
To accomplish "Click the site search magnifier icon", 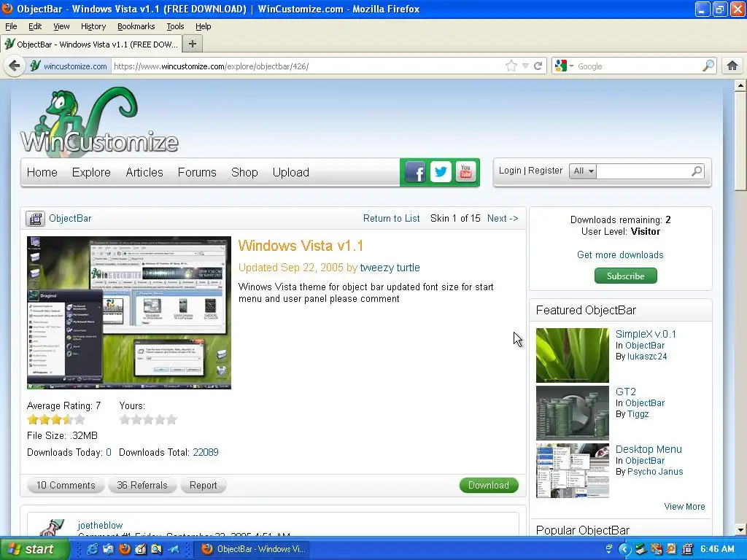I will (x=697, y=171).
